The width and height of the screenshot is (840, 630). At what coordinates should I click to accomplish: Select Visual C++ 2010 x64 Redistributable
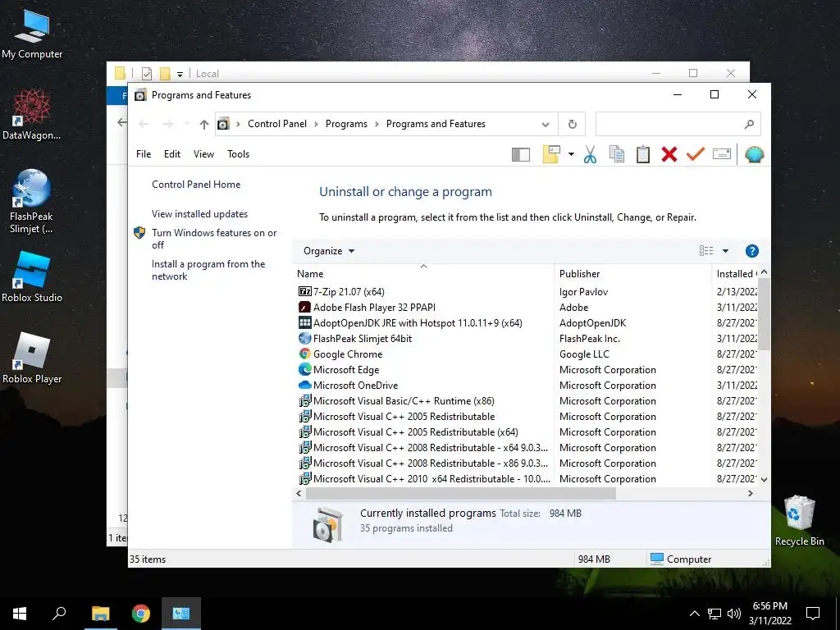(431, 478)
